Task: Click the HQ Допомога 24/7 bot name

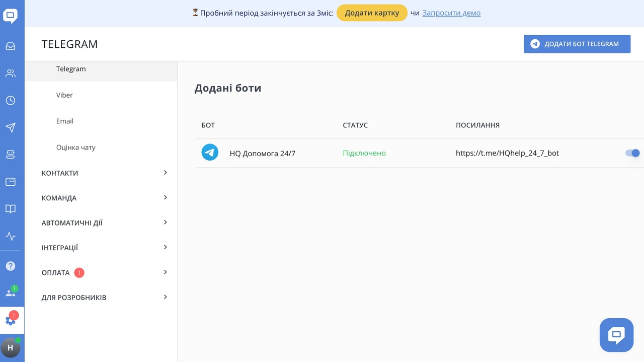Action: pos(263,154)
